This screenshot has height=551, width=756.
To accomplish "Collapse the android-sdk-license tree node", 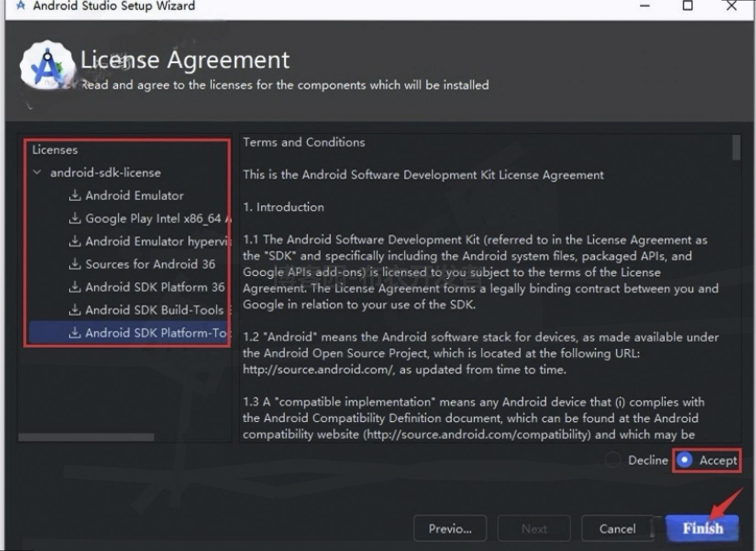I will (x=38, y=173).
